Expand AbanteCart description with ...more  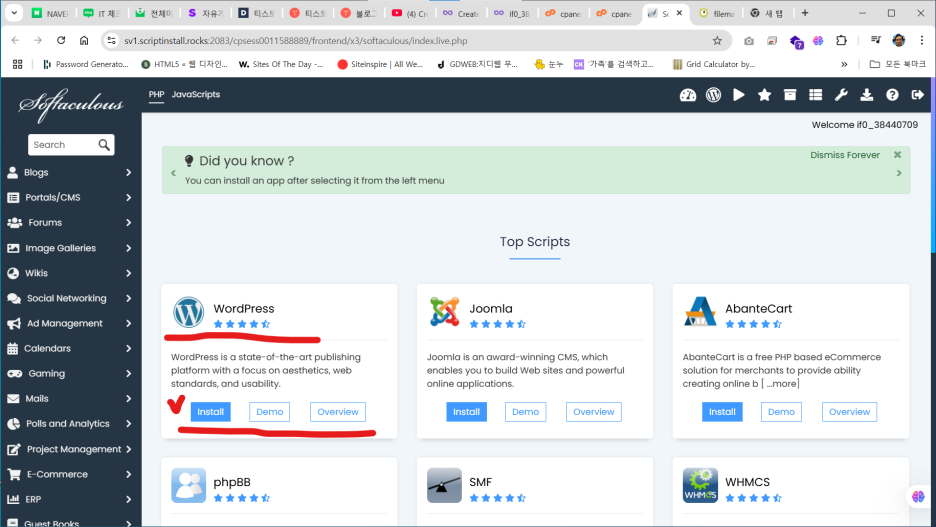coord(780,384)
